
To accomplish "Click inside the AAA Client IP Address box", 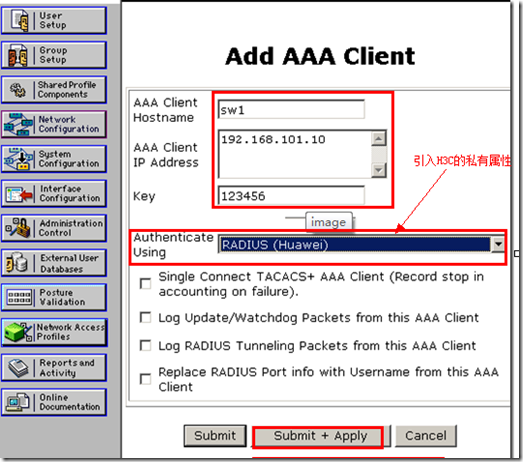I will tap(295, 154).
